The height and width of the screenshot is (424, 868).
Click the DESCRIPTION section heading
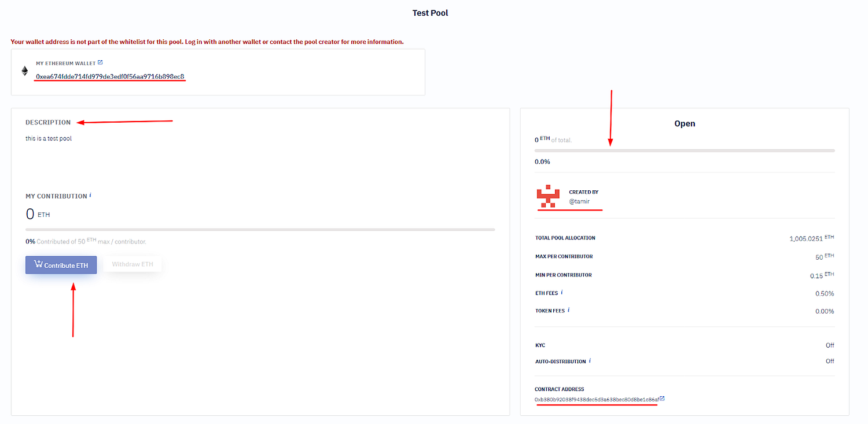48,123
